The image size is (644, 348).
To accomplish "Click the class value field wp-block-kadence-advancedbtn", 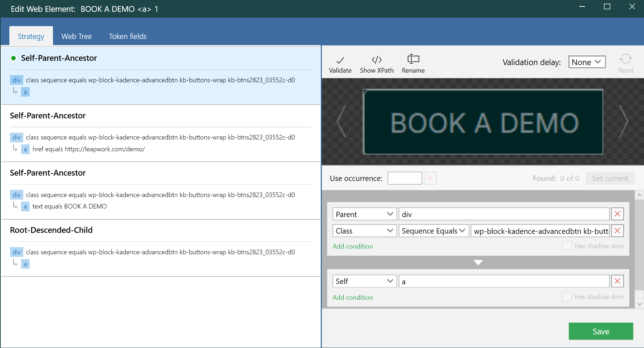I will (540, 231).
